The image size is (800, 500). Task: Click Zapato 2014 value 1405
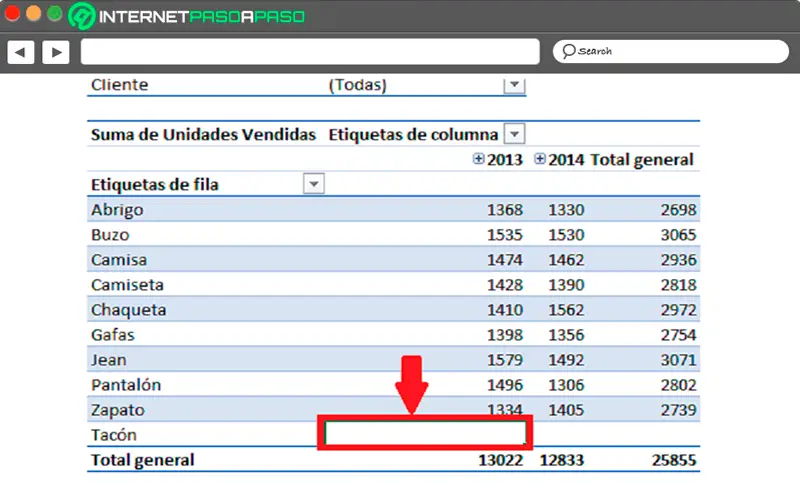(566, 410)
